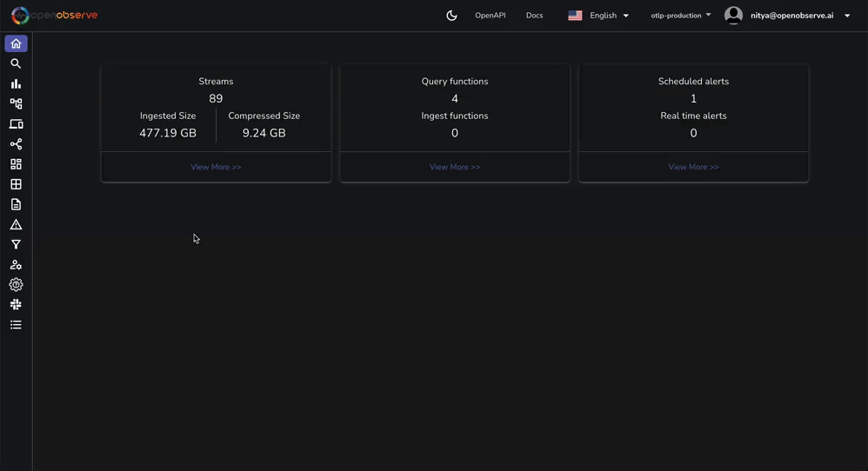Open Slack community sidebar icon

click(16, 305)
